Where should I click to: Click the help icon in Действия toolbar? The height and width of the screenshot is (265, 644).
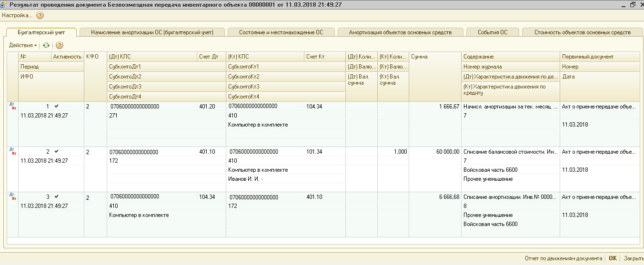[x=60, y=45]
